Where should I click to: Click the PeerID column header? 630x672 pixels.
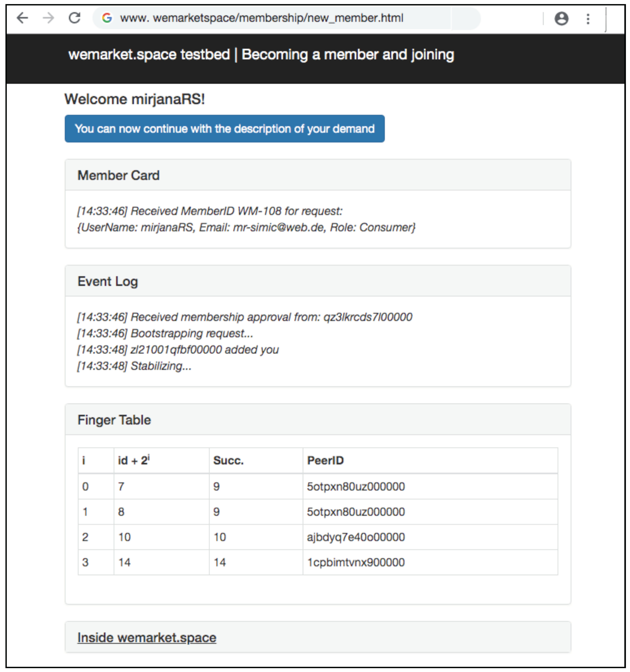(x=325, y=460)
